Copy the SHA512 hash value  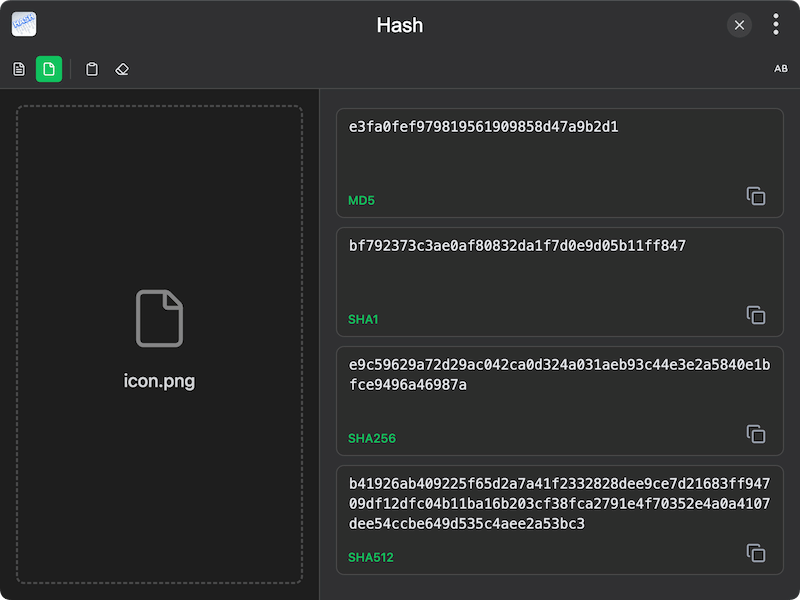[756, 553]
